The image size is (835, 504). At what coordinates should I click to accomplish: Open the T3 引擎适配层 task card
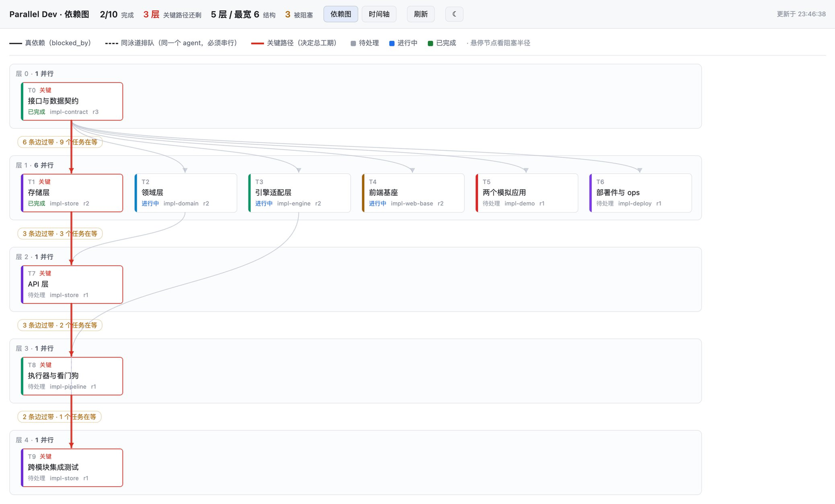[x=299, y=193]
